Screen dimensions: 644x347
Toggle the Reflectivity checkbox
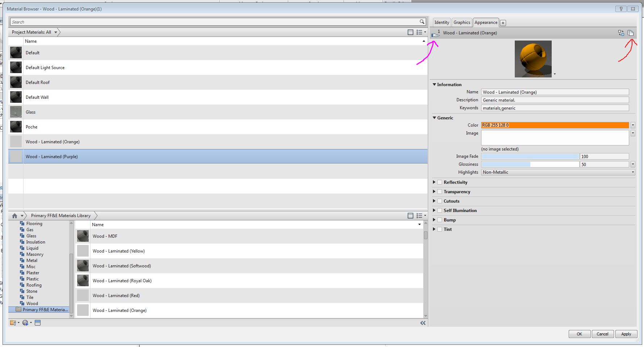(439, 182)
